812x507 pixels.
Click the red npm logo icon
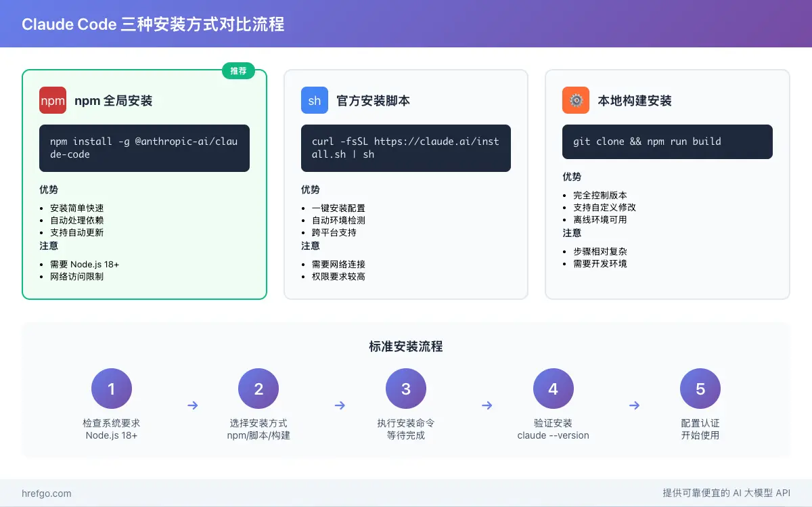[53, 100]
